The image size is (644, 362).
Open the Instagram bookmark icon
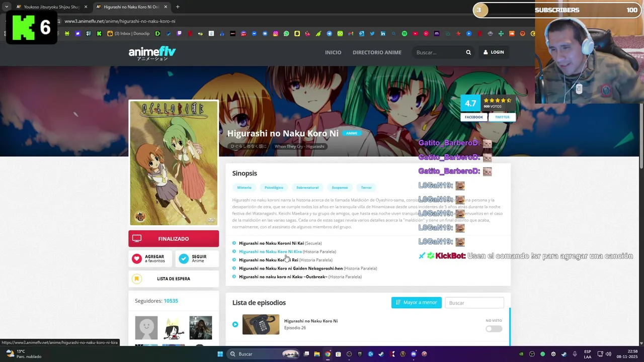[276, 34]
